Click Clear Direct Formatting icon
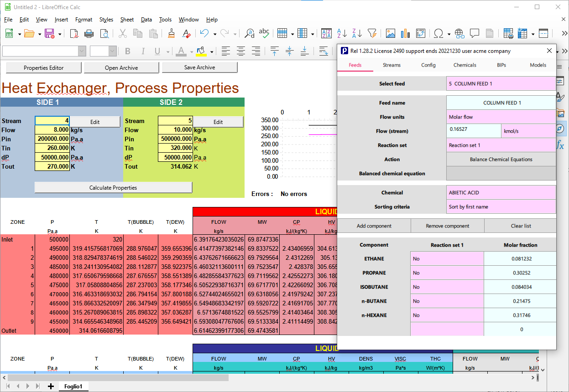 point(186,33)
